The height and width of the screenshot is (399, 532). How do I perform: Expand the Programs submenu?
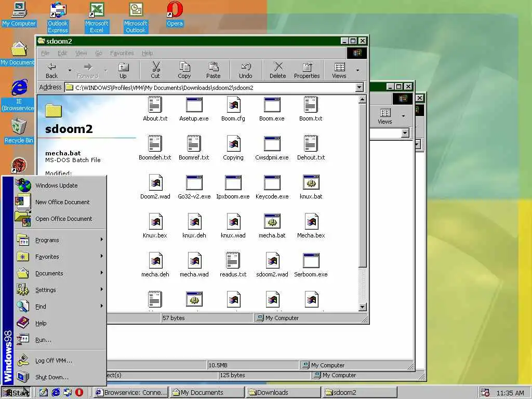coord(60,240)
